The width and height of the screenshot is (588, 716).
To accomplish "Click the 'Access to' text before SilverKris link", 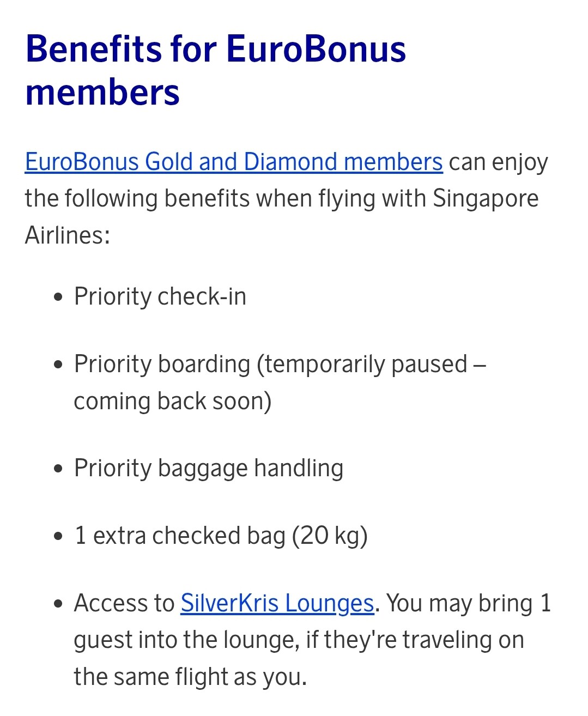I will coord(124,603).
